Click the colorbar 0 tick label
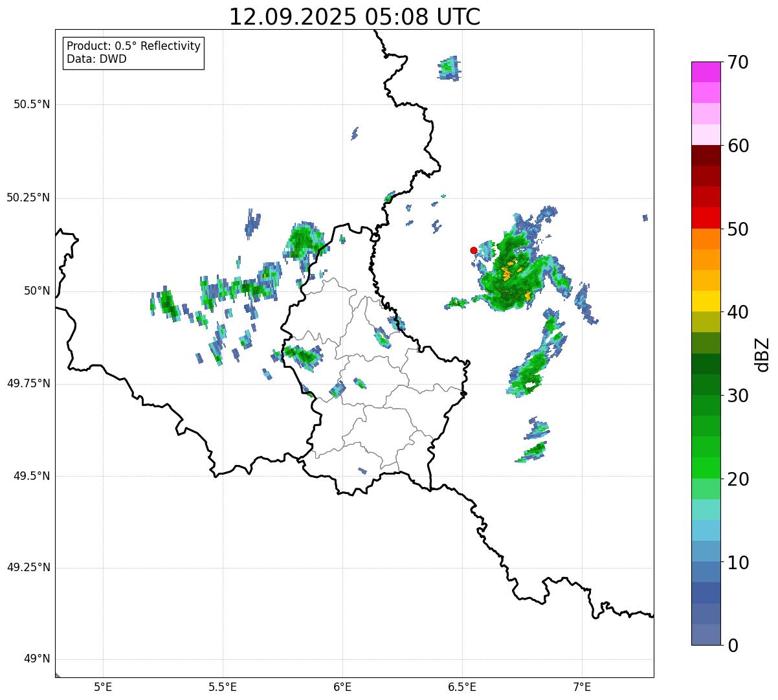This screenshot has height=700, width=778. click(x=733, y=646)
